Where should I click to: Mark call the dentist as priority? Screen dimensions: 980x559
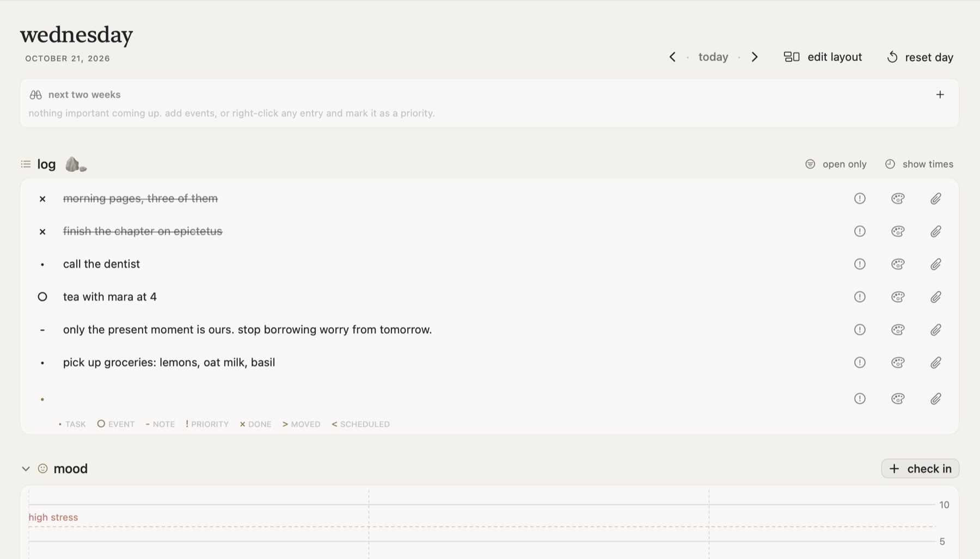click(860, 264)
